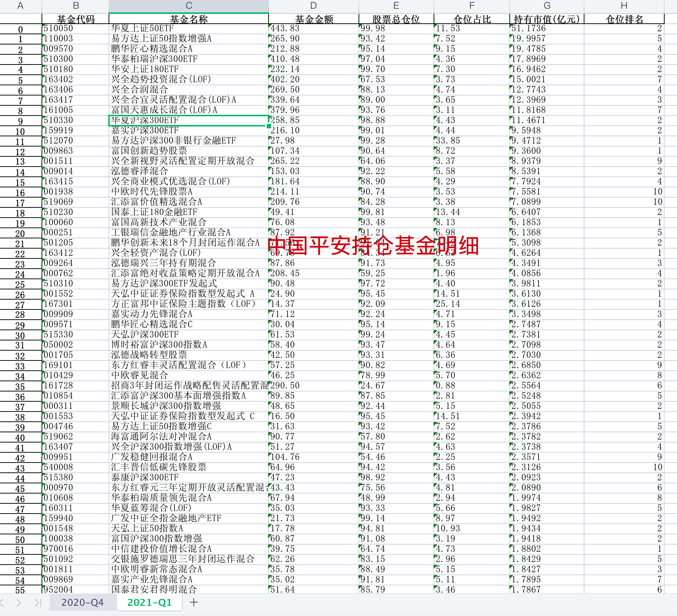Image resolution: width=677 pixels, height=616 pixels.
Task: Select the 2021-Q1 sheet tab
Action: point(149,603)
